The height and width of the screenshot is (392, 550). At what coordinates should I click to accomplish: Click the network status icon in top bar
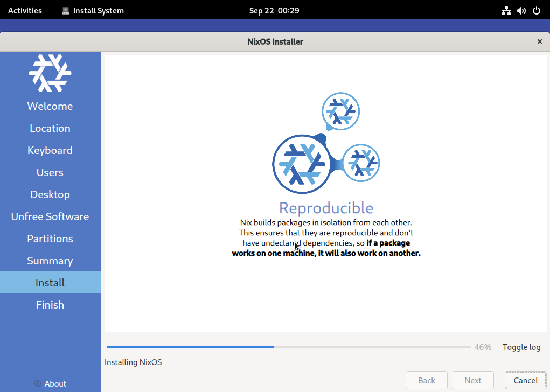[506, 10]
